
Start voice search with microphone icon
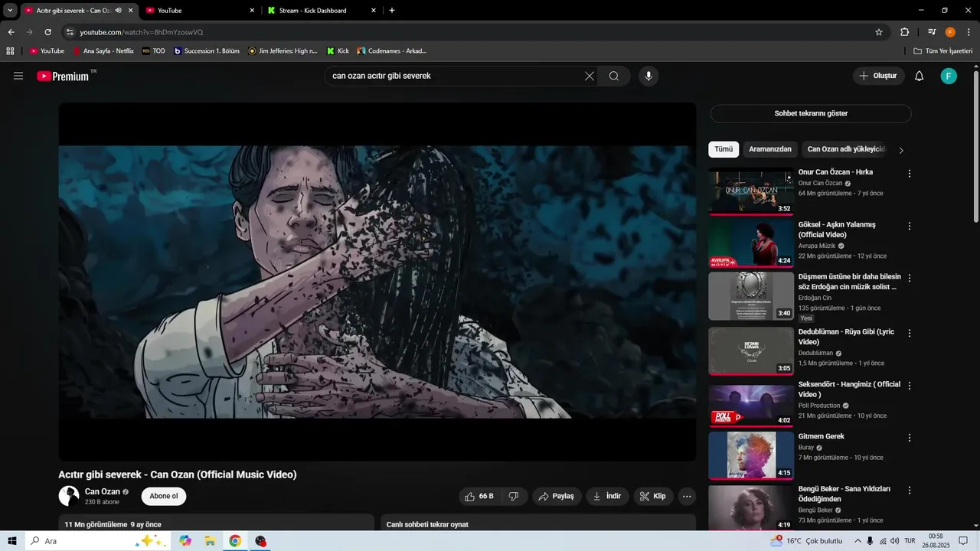coord(648,76)
